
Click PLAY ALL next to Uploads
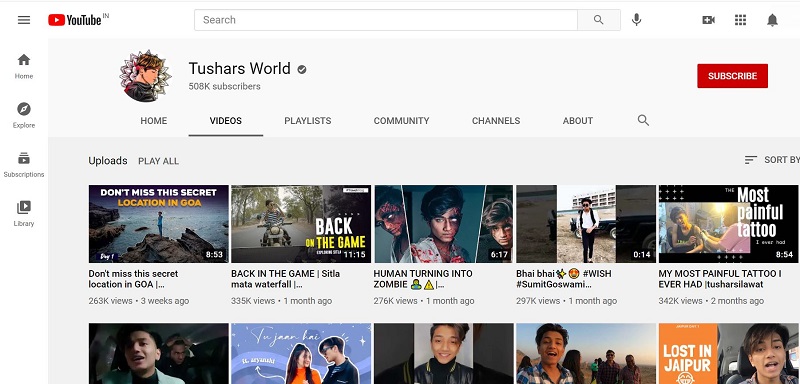[158, 161]
